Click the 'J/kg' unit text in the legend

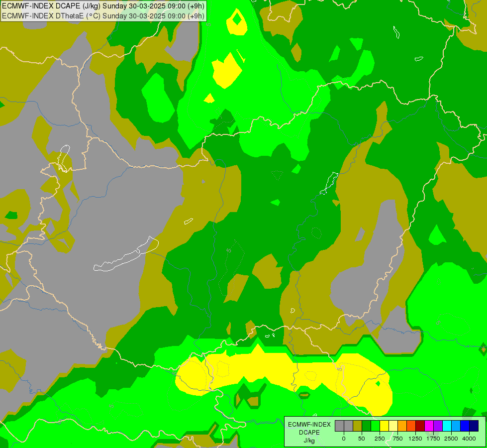click(309, 441)
